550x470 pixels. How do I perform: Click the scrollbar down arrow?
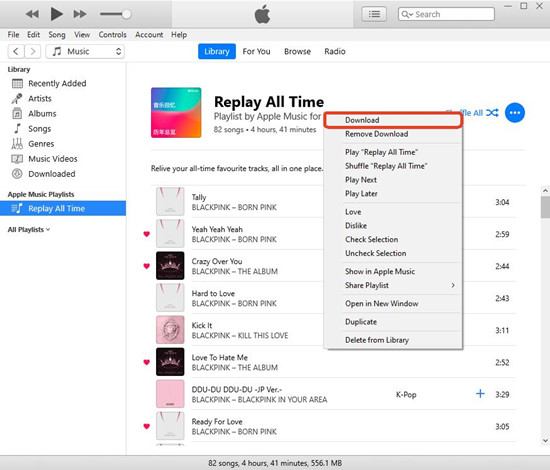pyautogui.click(x=545, y=441)
